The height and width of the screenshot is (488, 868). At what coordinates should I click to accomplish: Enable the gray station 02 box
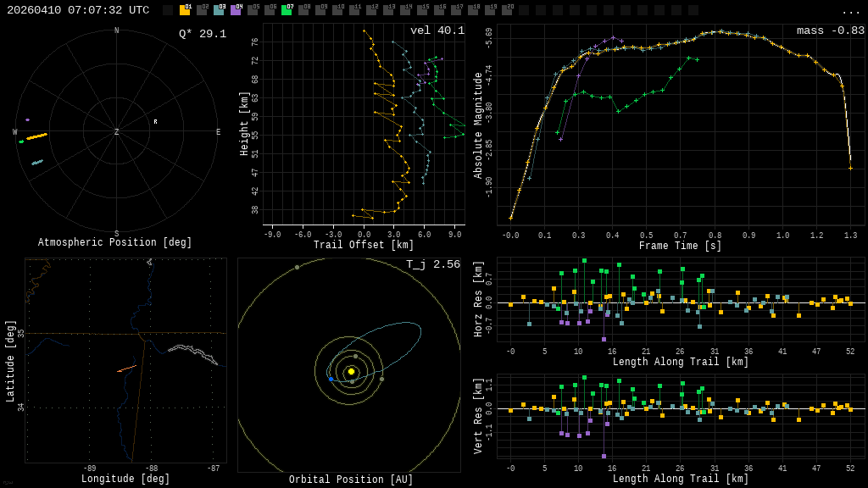coord(202,10)
